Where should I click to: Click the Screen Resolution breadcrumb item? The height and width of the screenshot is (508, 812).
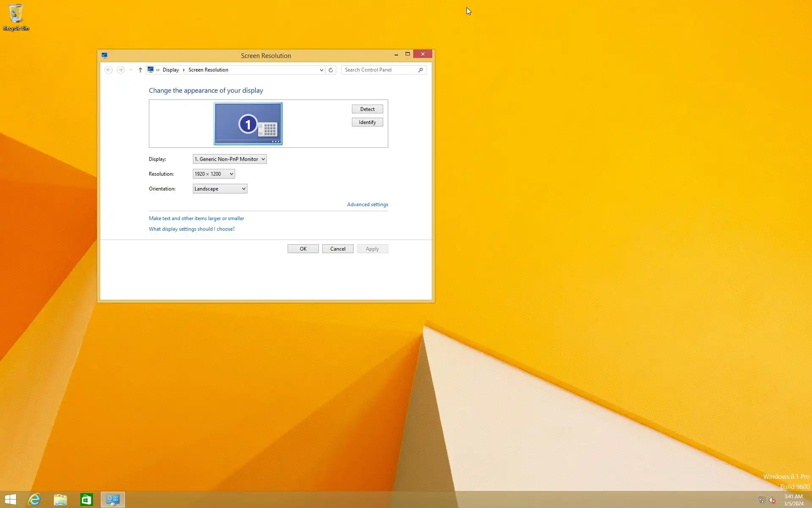(x=208, y=70)
